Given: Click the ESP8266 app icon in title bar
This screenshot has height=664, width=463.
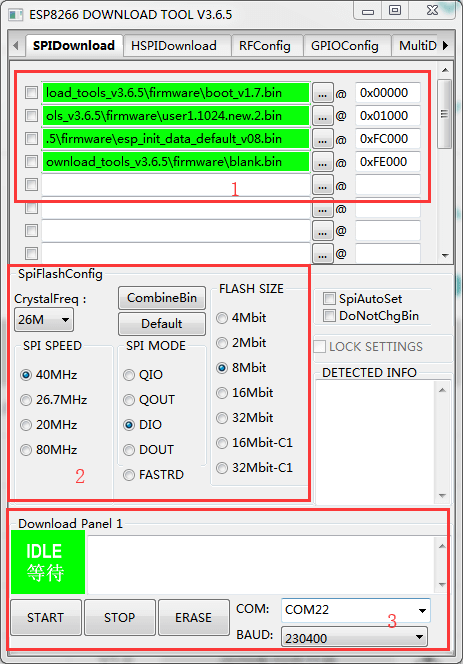Looking at the screenshot, I should tap(16, 15).
